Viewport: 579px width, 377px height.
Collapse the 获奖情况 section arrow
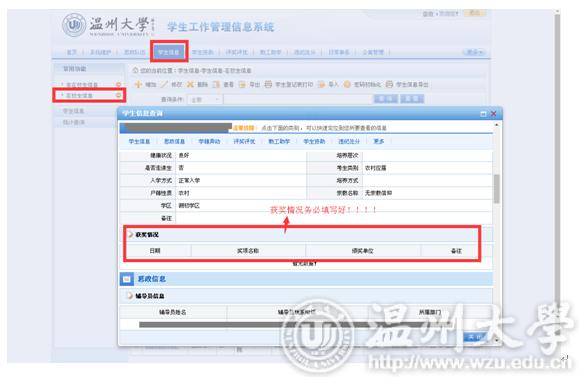[130, 235]
